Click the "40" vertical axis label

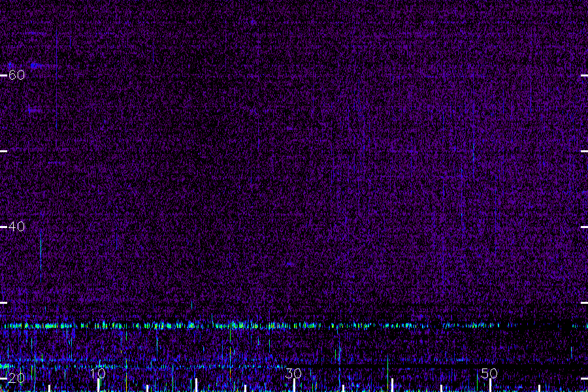tap(16, 227)
